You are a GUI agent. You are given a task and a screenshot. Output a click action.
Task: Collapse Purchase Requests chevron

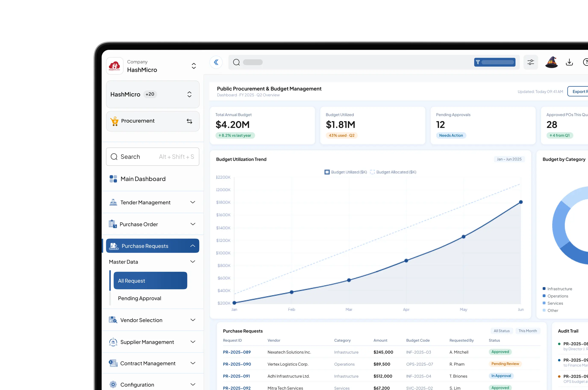click(193, 246)
